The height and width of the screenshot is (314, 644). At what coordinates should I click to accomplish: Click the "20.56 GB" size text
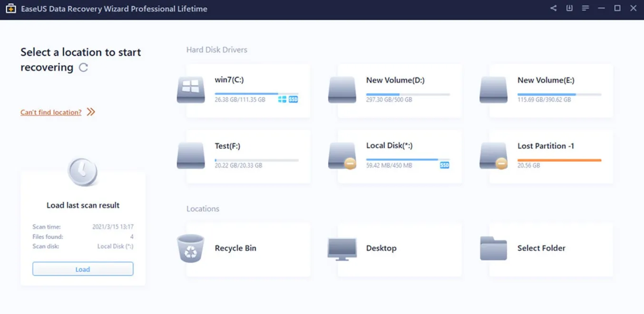point(528,165)
